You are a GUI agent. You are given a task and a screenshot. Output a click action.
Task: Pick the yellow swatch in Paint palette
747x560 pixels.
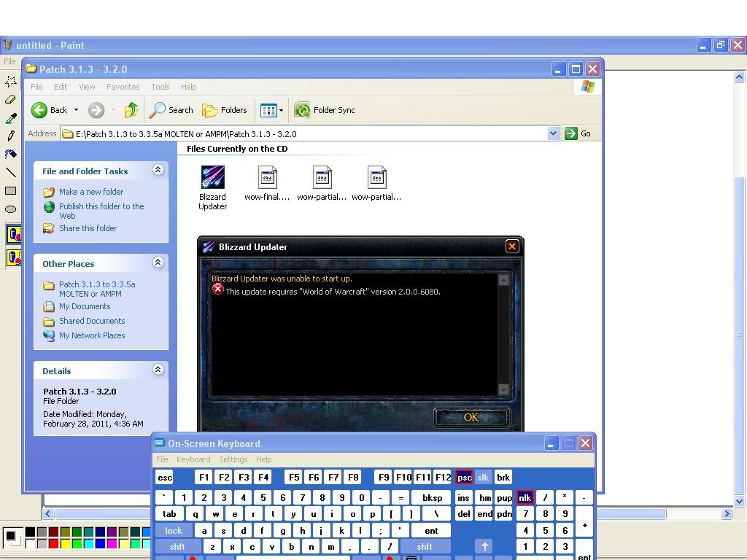[65, 543]
